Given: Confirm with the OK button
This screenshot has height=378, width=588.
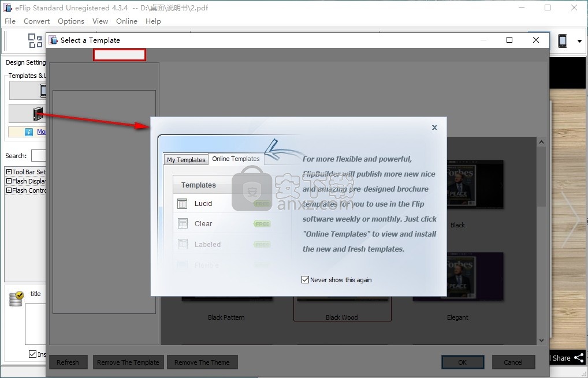Looking at the screenshot, I should [x=463, y=362].
